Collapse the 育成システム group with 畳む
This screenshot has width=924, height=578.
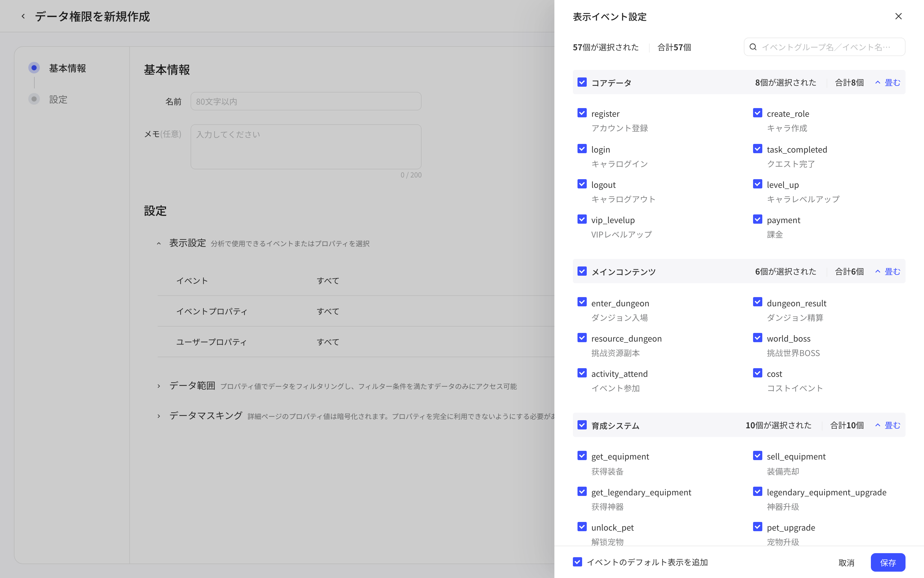click(x=887, y=425)
